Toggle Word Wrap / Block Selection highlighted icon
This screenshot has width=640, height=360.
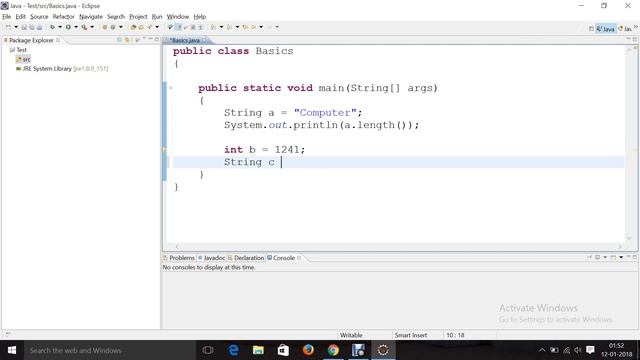(x=178, y=27)
